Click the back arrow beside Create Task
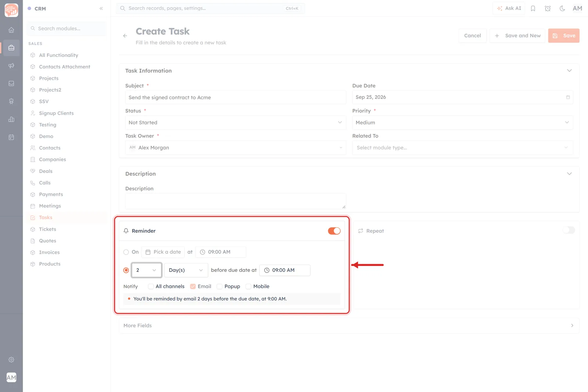The image size is (588, 392). click(x=125, y=36)
